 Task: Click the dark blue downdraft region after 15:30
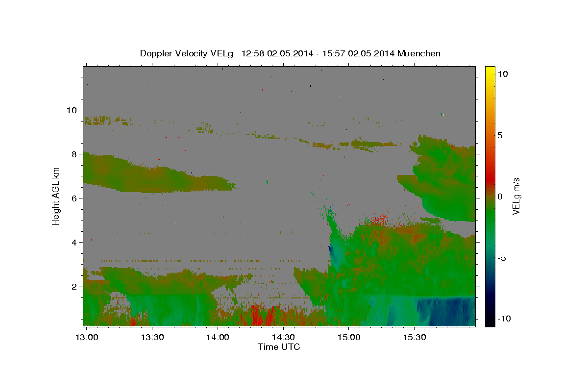pyautogui.click(x=446, y=311)
